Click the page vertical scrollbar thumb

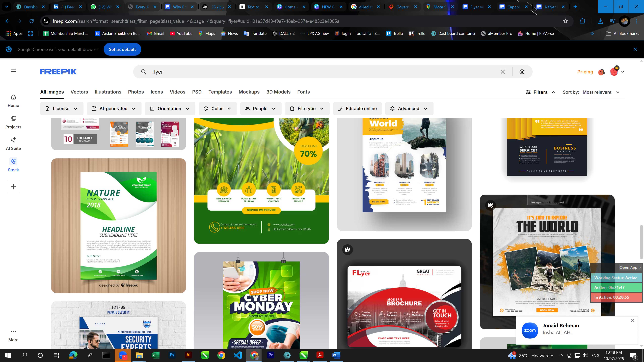(x=642, y=242)
